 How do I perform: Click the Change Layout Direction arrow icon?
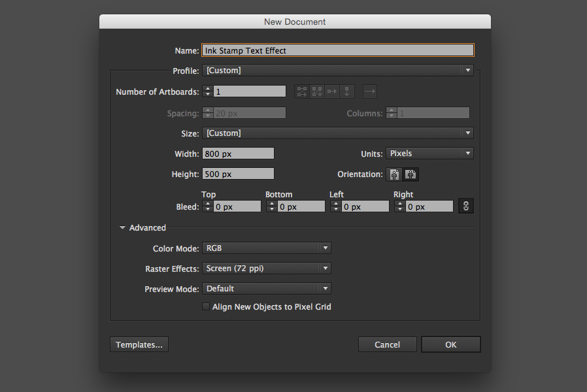[370, 91]
